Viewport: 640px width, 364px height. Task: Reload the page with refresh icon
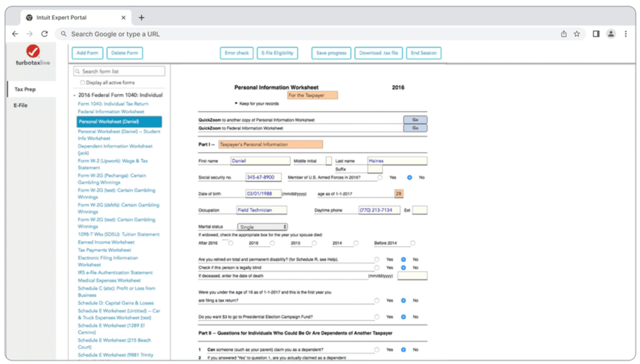[45, 34]
